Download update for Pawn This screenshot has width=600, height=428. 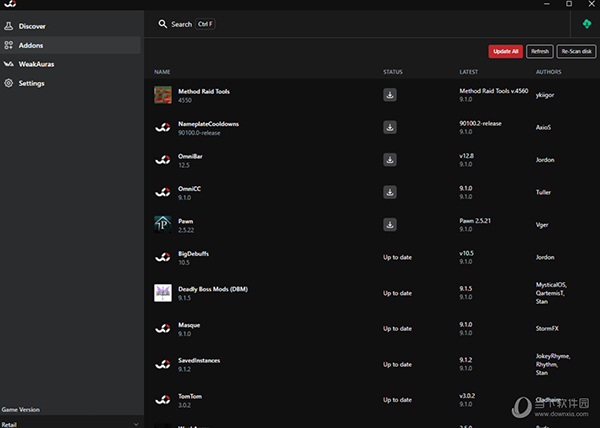coord(390,225)
